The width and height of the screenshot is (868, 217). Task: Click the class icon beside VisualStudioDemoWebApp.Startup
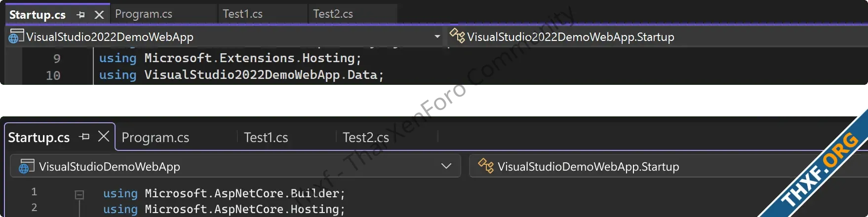[x=486, y=166]
